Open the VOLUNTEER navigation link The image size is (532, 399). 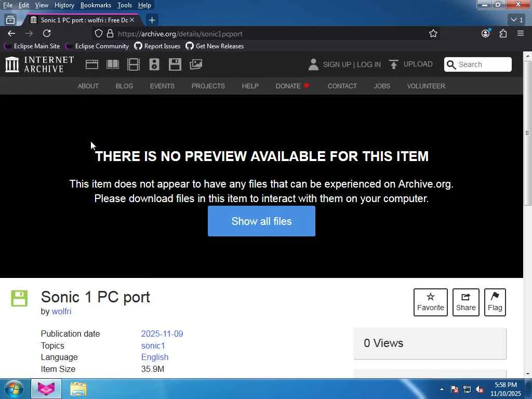coord(426,86)
